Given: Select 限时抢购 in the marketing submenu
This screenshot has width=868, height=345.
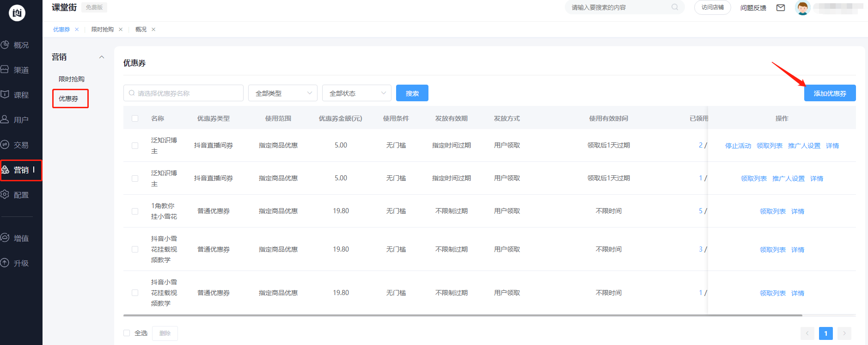Looking at the screenshot, I should click(72, 79).
